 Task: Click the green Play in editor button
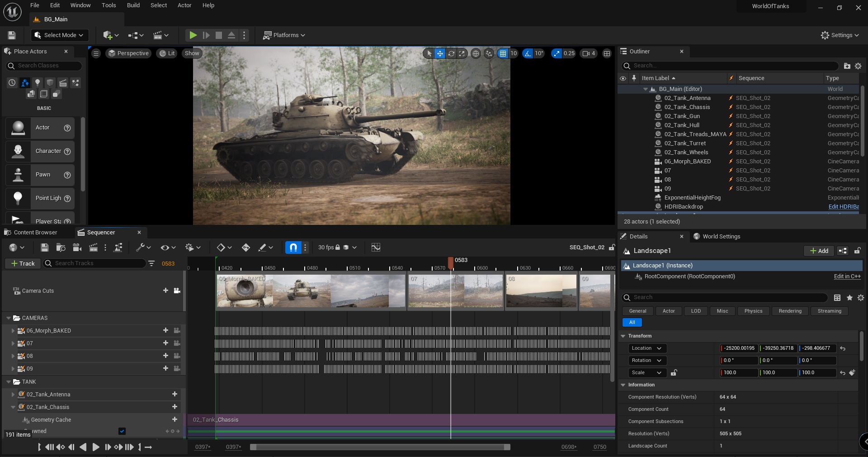point(193,35)
